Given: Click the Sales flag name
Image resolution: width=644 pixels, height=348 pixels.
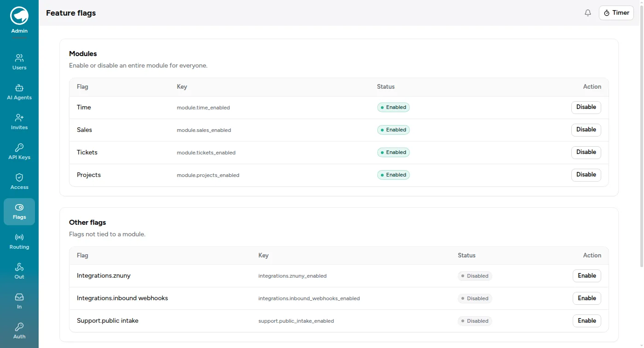Looking at the screenshot, I should point(84,130).
